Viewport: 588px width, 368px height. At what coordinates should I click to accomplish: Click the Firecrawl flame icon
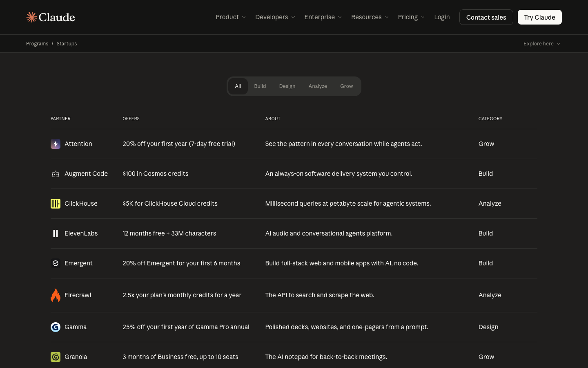coord(56,295)
